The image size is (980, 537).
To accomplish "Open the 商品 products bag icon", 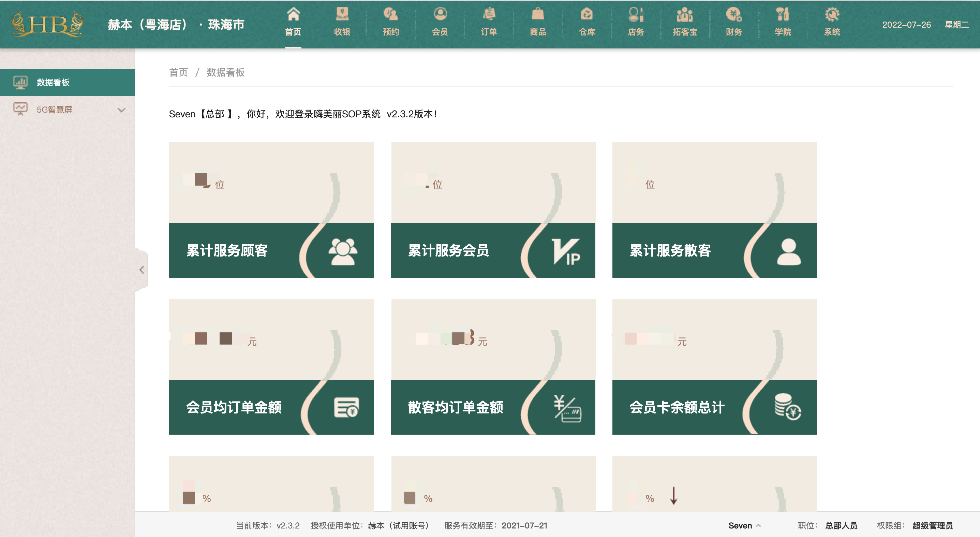I will click(x=537, y=14).
